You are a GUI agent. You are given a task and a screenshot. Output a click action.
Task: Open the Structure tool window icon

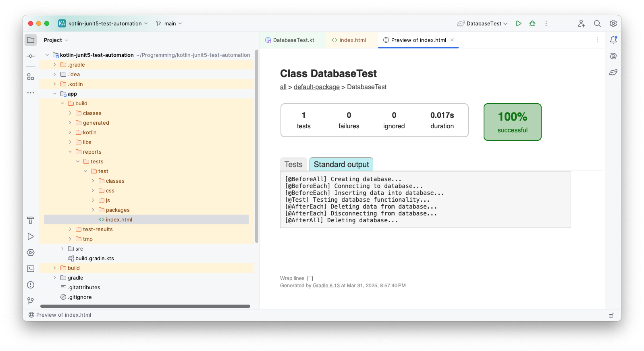pyautogui.click(x=31, y=77)
